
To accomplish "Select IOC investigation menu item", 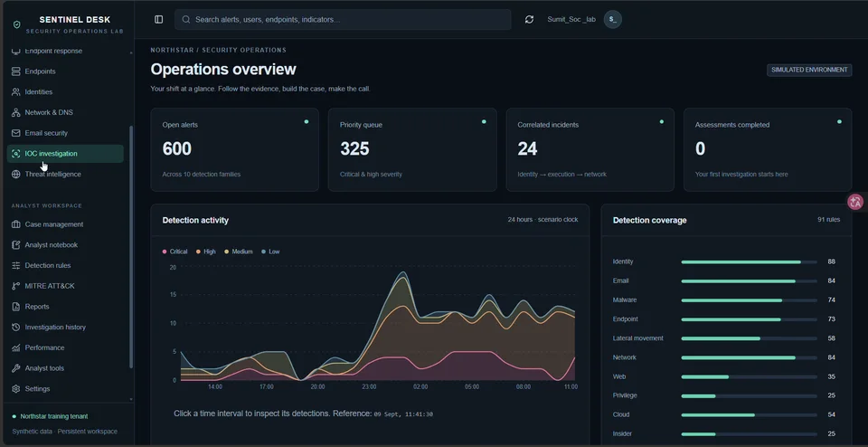I will 65,154.
